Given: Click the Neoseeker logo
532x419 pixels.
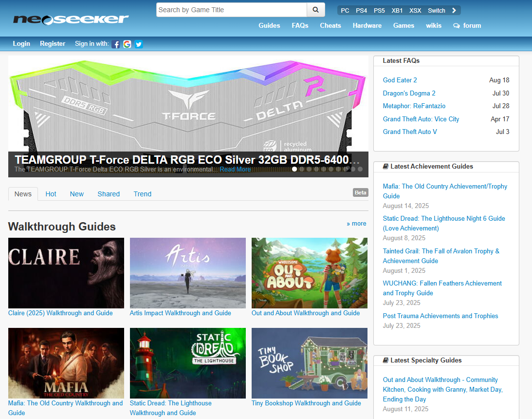Looking at the screenshot, I should coord(71,19).
